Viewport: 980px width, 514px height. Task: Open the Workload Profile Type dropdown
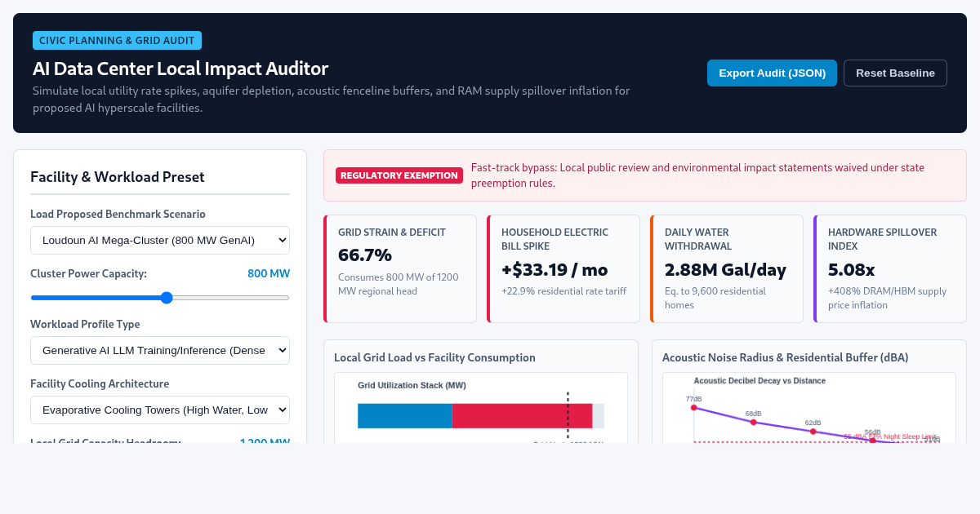160,350
